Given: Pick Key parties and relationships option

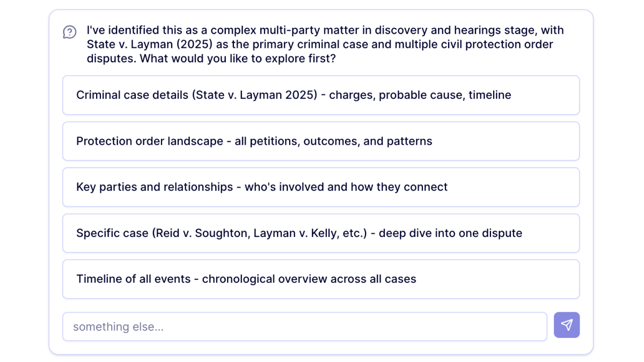Looking at the screenshot, I should 321,187.
